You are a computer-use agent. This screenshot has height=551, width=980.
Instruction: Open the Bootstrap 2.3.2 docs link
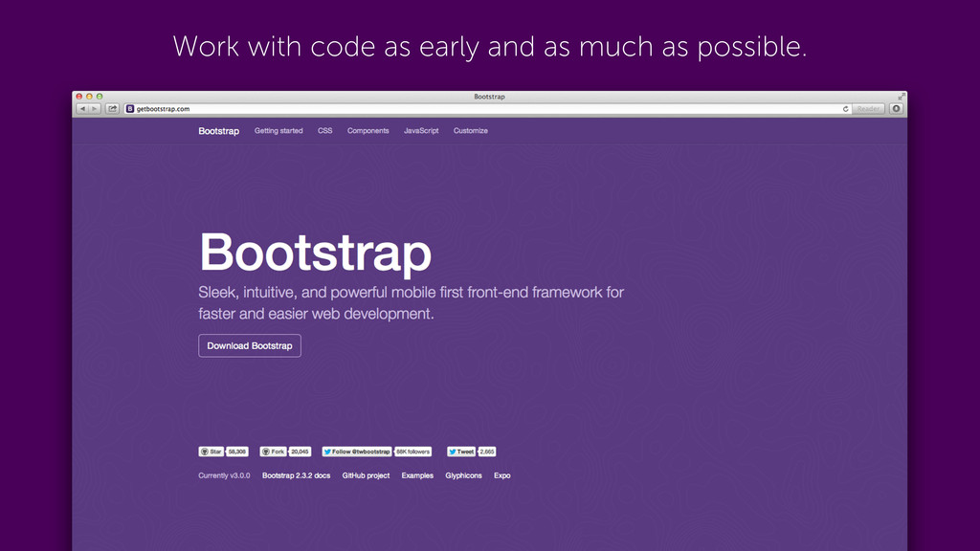click(x=296, y=475)
